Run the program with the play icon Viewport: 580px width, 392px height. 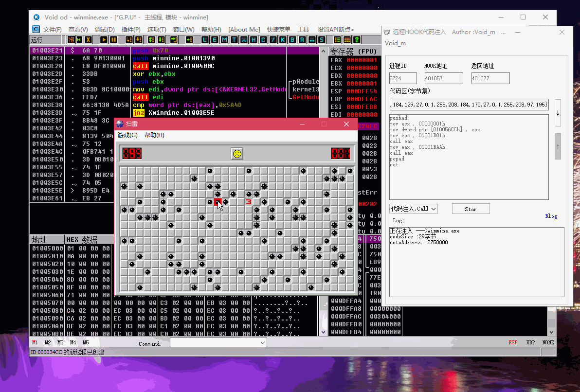pos(104,39)
